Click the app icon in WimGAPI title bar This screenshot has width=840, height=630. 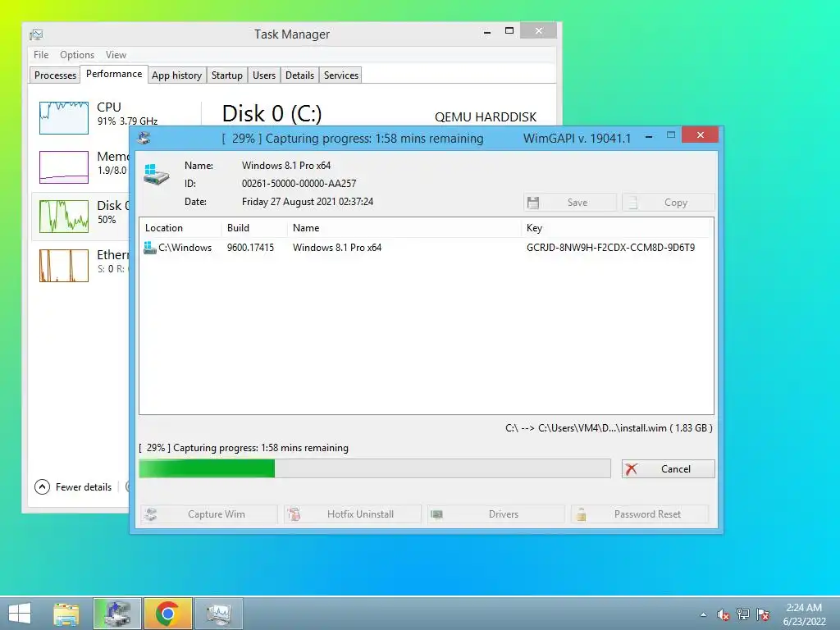click(x=144, y=138)
